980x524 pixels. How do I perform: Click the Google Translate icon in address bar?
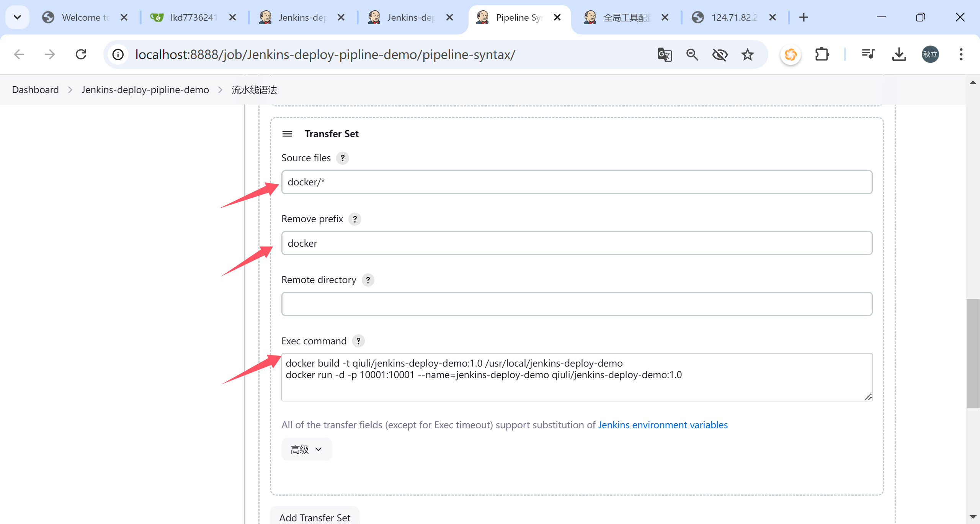pos(665,54)
